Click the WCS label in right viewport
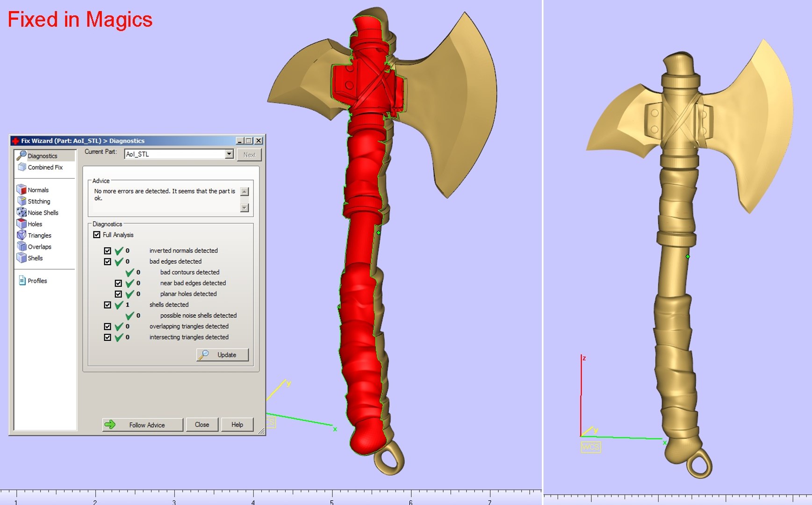The width and height of the screenshot is (812, 505). (x=590, y=447)
